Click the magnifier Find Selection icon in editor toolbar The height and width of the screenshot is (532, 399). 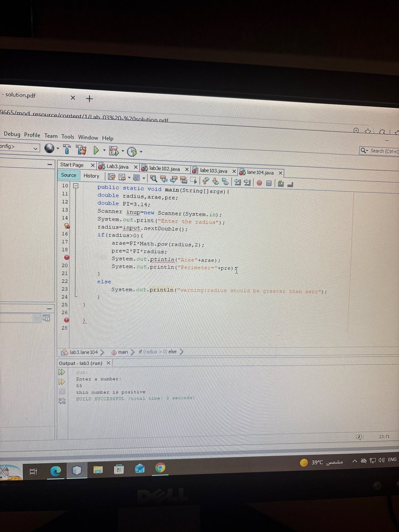pos(153,179)
